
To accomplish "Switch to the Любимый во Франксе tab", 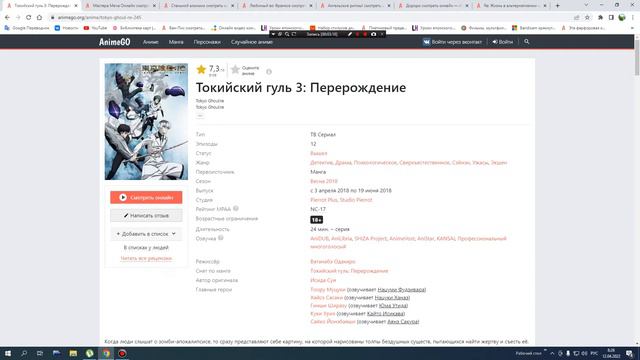I will coord(277,6).
